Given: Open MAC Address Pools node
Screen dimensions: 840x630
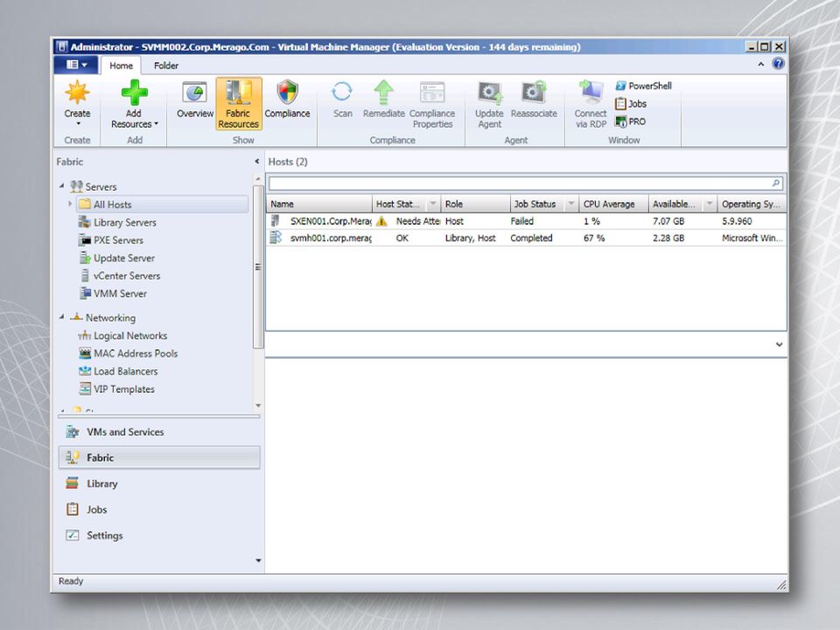Looking at the screenshot, I should pyautogui.click(x=128, y=353).
